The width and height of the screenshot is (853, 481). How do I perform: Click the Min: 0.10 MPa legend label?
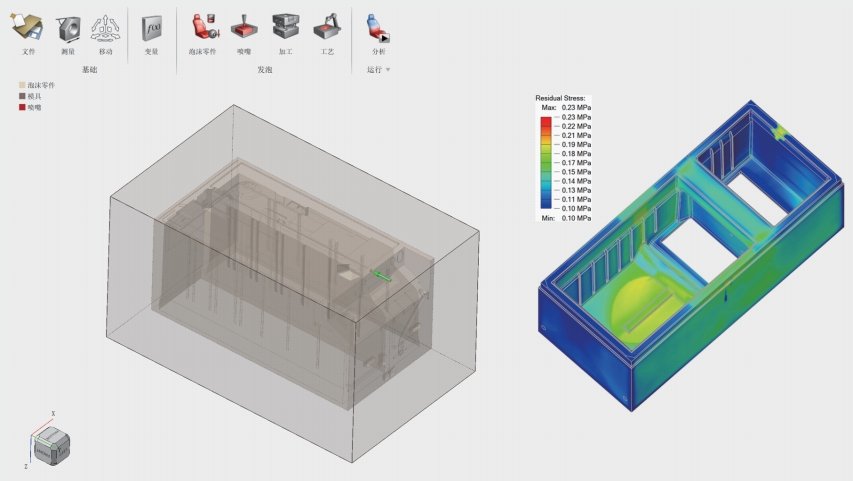566,218
